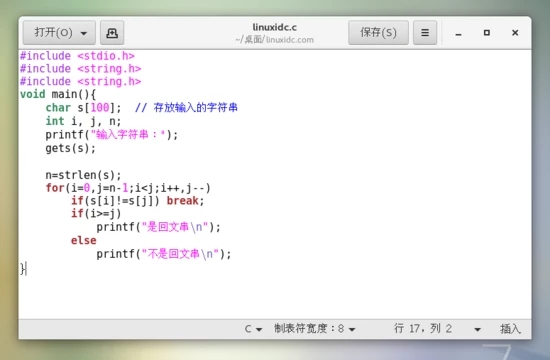Viewport: 550px width, 360px height.
Task: Minimize the gedit window
Action: (458, 33)
